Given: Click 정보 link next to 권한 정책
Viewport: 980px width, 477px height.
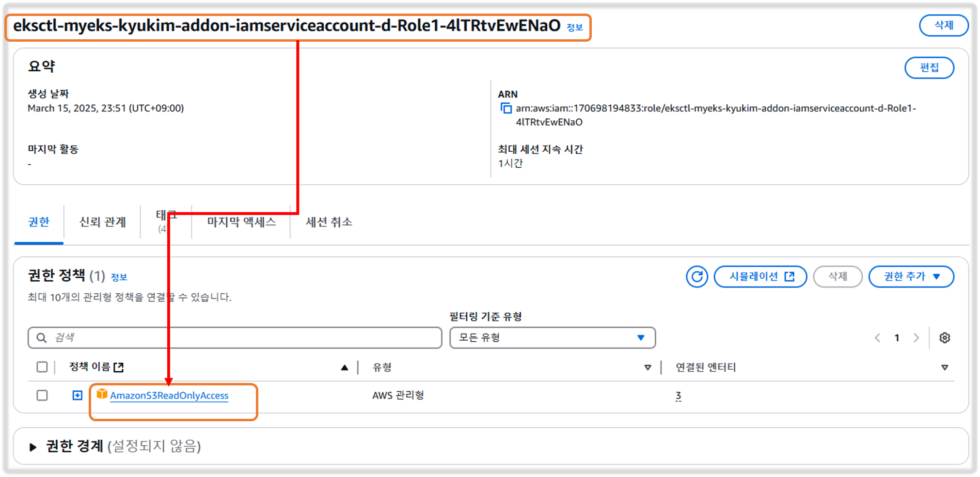Looking at the screenshot, I should pyautogui.click(x=119, y=277).
